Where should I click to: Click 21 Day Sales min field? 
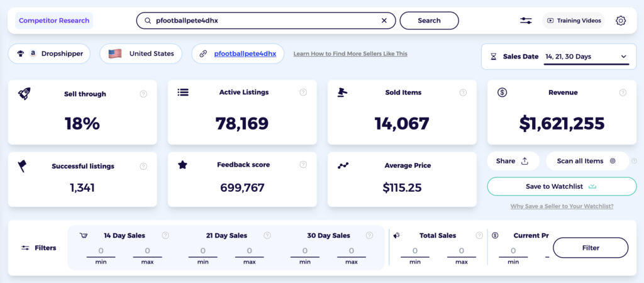pos(203,252)
